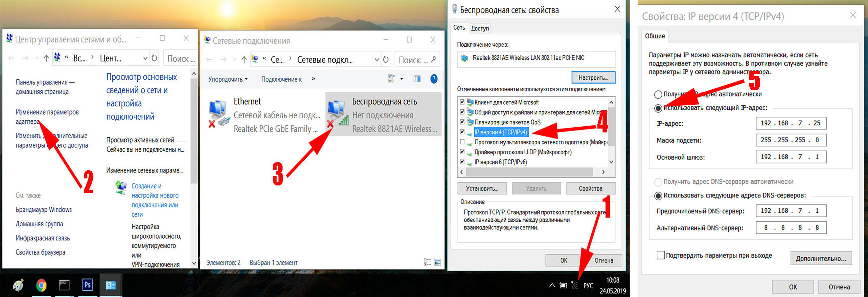Click the Network Center address bar icon
This screenshot has width=868, height=297.
(x=57, y=57)
